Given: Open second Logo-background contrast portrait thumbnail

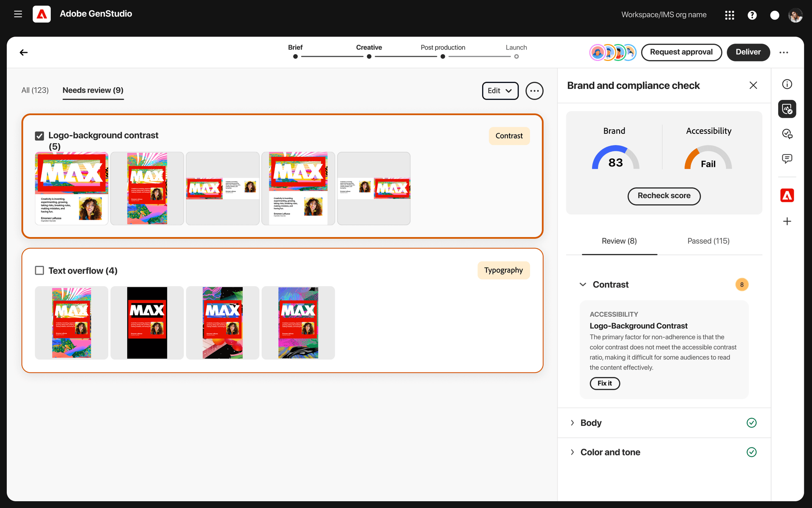Looking at the screenshot, I should tap(147, 188).
